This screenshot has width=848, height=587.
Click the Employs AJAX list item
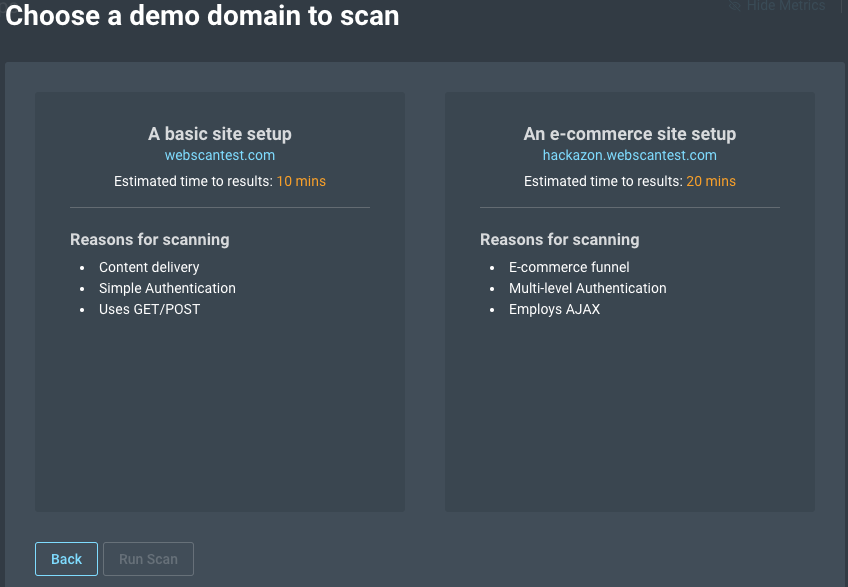coord(554,309)
